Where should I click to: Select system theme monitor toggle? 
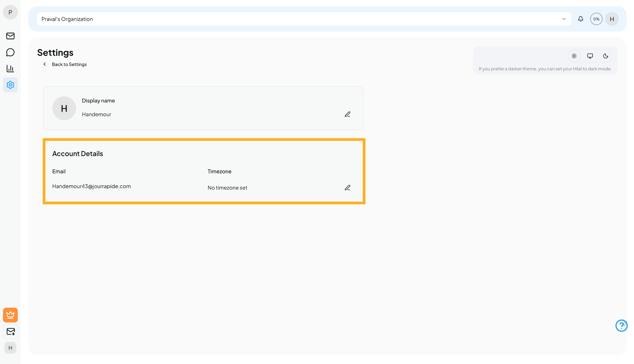[590, 56]
